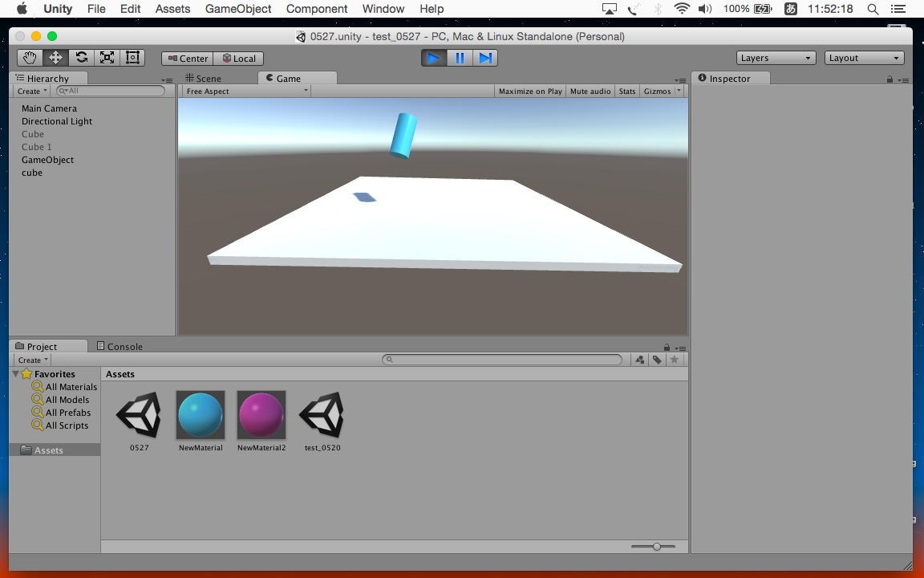Toggle the Stats overlay

pos(626,92)
